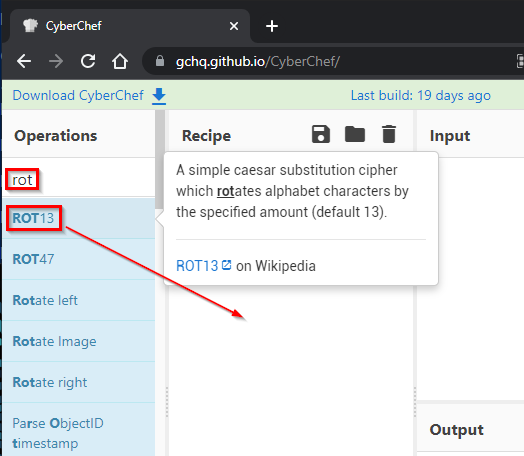Click the external link icon next to ROT13
524x456 pixels.
(x=227, y=265)
